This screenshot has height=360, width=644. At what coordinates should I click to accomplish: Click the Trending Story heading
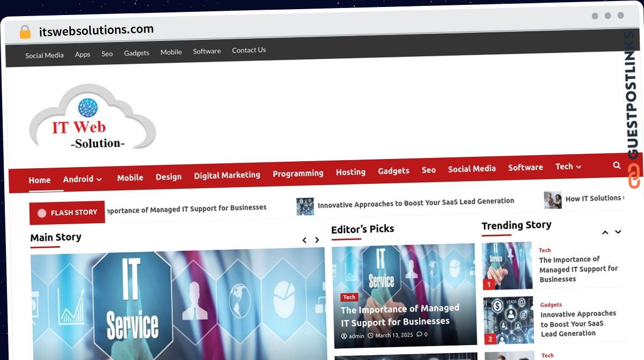[516, 226]
